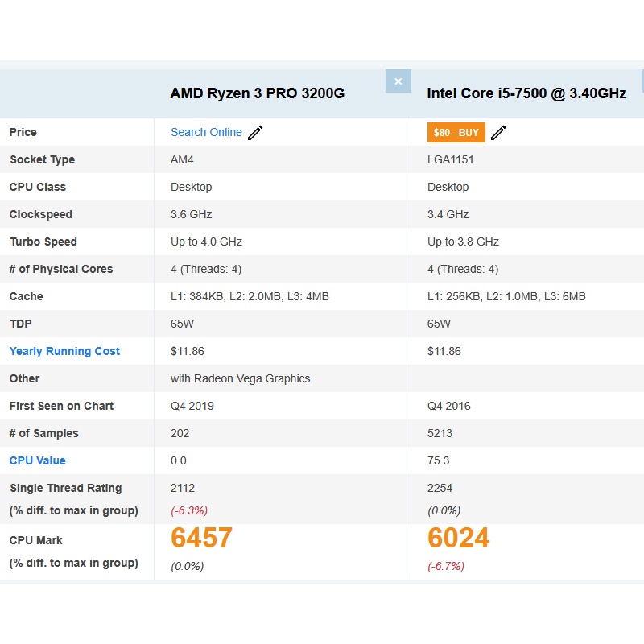Click the # of Physical Cores label

click(x=61, y=269)
